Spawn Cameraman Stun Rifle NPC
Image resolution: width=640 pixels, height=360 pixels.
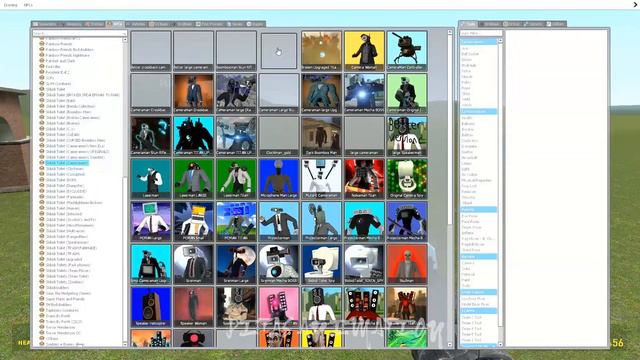(x=151, y=136)
